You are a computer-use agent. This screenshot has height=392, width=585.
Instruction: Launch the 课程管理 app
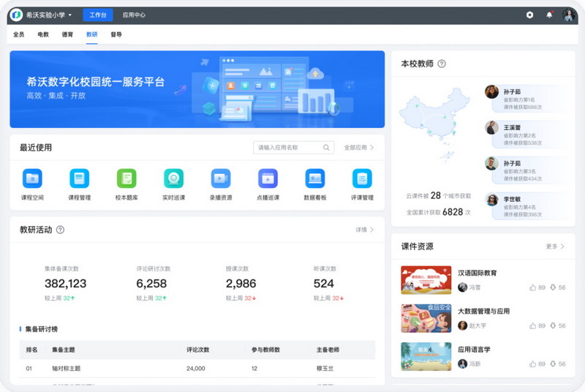point(79,178)
